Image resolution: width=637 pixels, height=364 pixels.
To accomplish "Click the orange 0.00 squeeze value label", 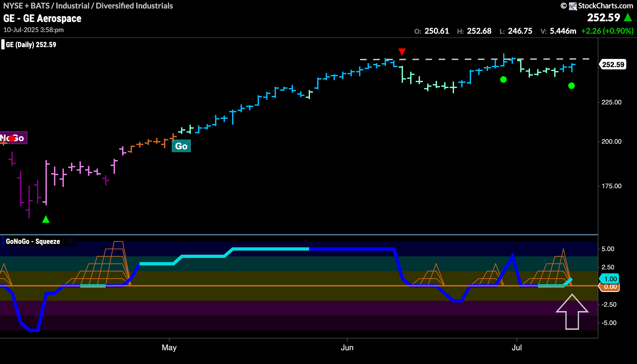I will [x=610, y=287].
